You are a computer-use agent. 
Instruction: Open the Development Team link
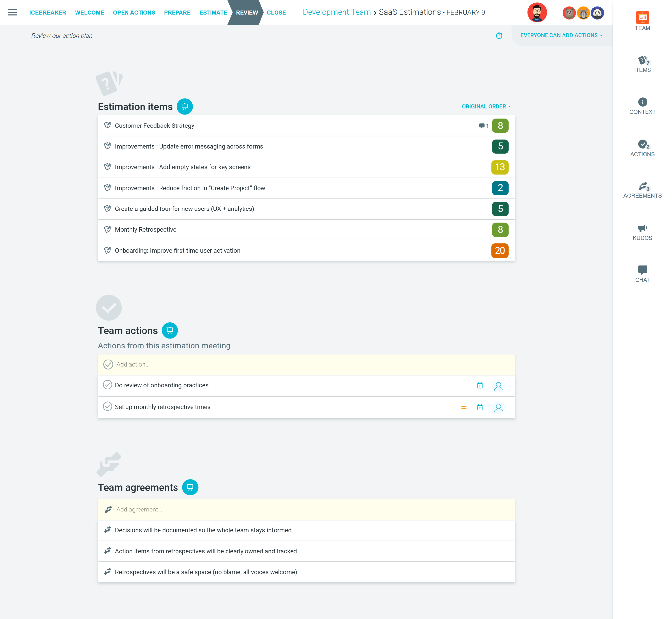336,12
